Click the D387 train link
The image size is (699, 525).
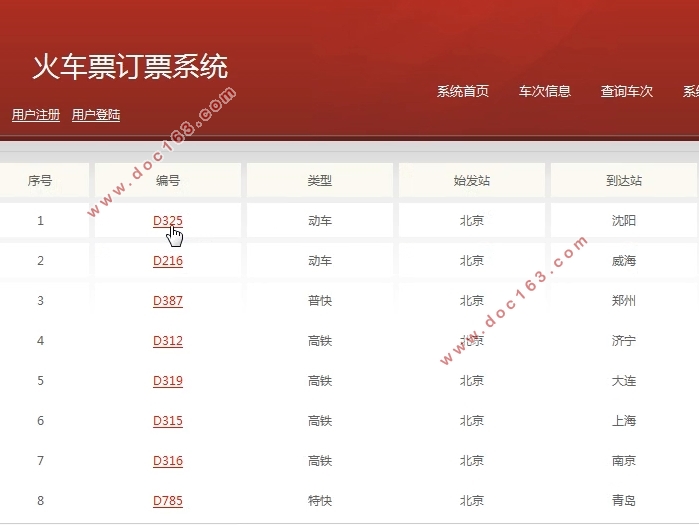pos(168,301)
